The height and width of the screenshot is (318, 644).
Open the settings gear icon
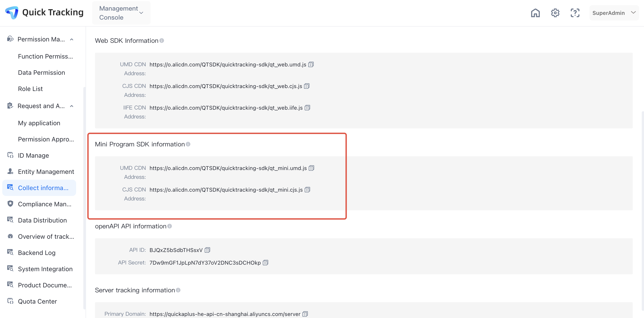point(555,13)
